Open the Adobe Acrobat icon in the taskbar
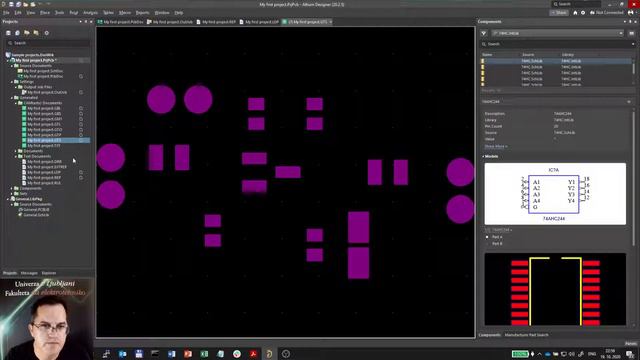The image size is (640, 360). click(x=253, y=354)
